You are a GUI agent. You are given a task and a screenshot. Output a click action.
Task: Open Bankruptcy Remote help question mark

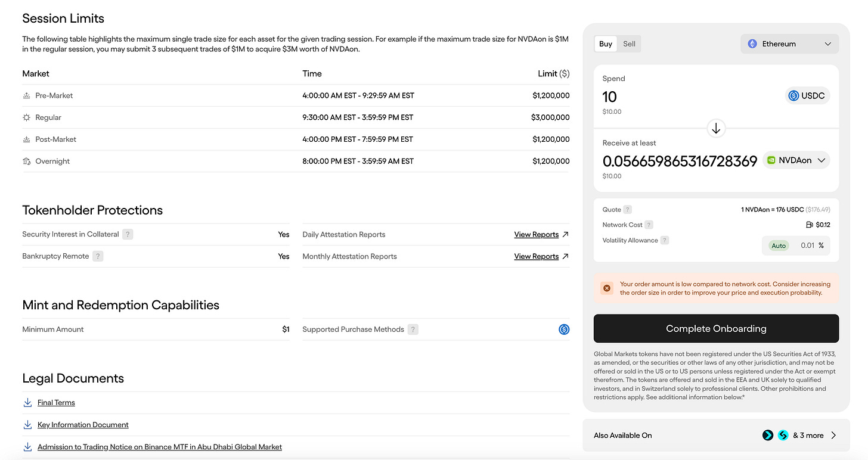tap(98, 256)
